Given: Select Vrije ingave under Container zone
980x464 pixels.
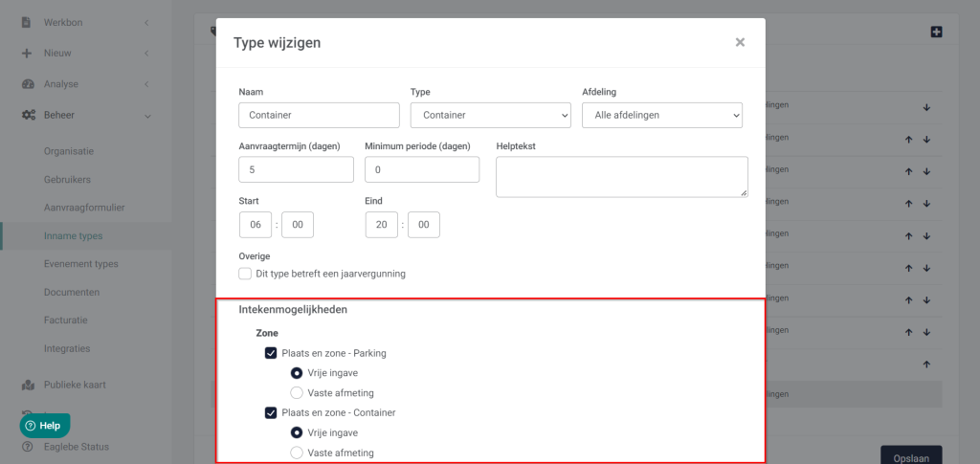Looking at the screenshot, I should pos(297,432).
